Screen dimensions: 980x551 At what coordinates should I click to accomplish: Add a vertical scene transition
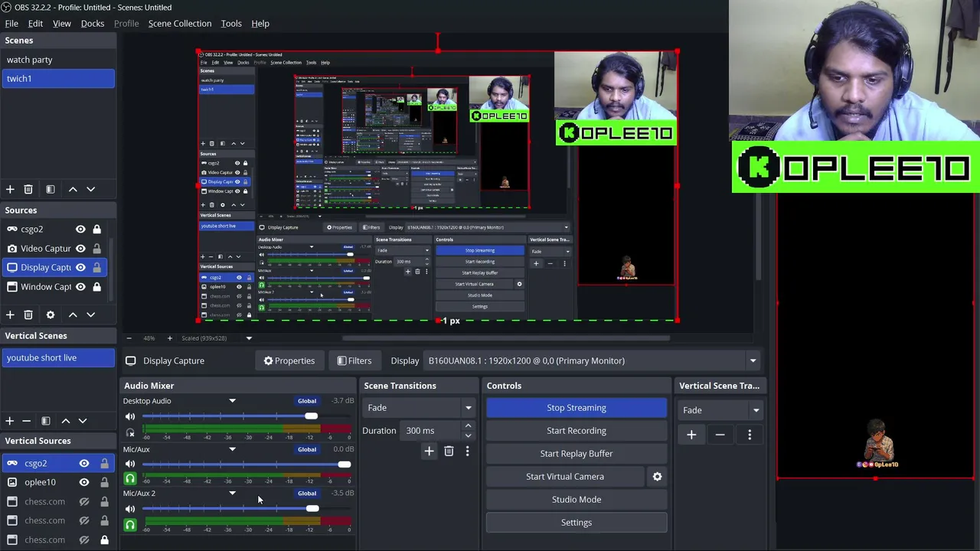691,435
